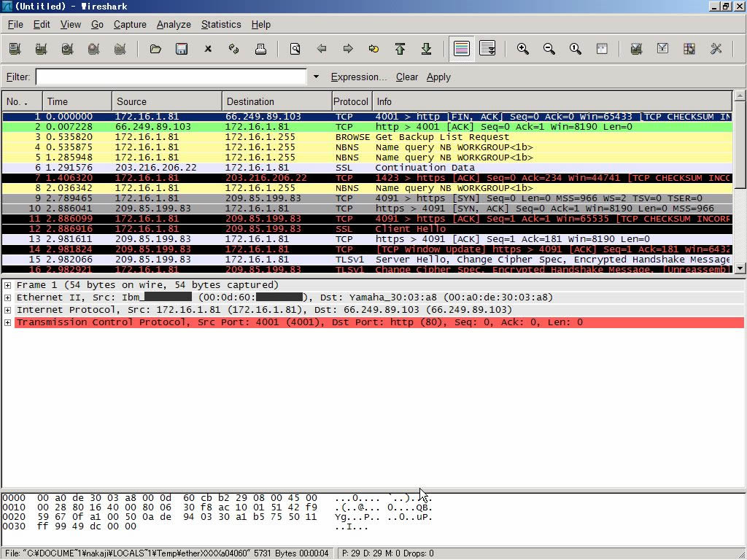Jump to the last packet icon
The image size is (747, 560).
click(426, 49)
